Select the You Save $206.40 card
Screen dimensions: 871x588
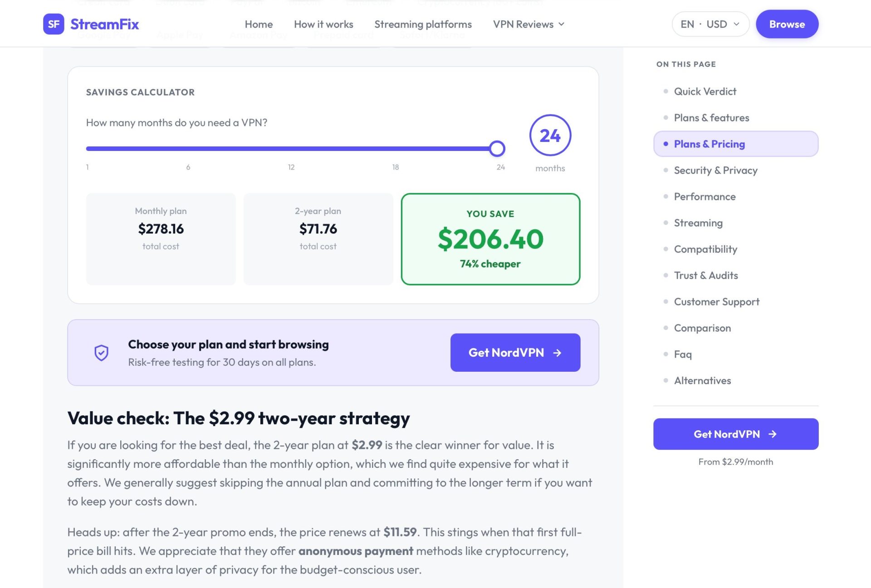click(x=490, y=239)
